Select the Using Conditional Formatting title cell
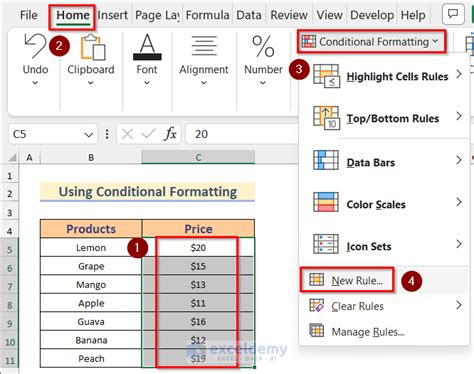This screenshot has width=474, height=374. point(147,192)
